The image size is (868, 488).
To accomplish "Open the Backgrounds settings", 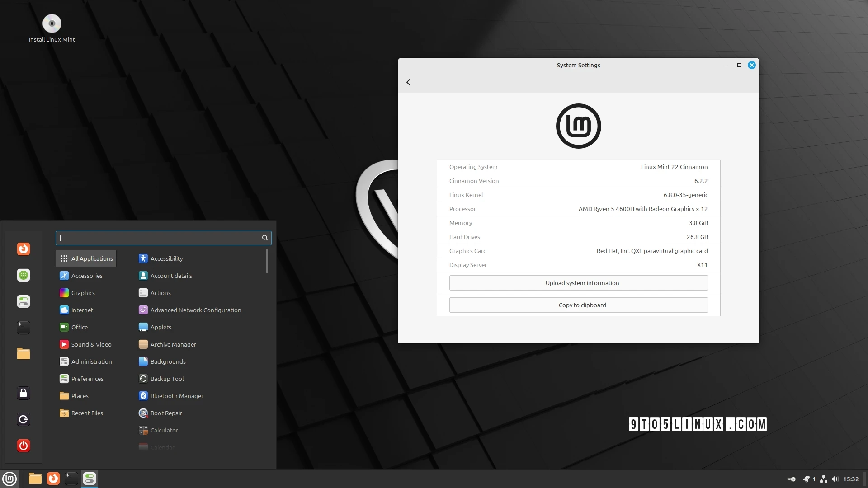I will [168, 361].
